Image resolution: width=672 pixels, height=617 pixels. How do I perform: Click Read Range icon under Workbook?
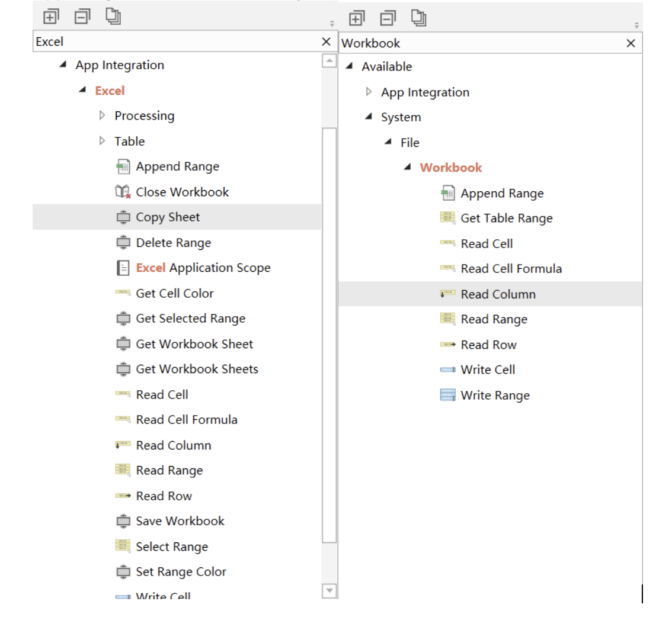click(x=448, y=319)
